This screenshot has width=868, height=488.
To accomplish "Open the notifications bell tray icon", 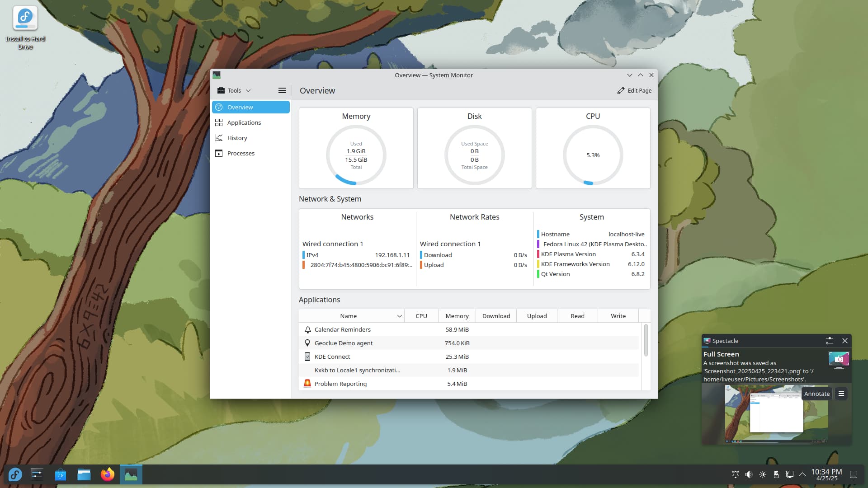I will pyautogui.click(x=736, y=474).
